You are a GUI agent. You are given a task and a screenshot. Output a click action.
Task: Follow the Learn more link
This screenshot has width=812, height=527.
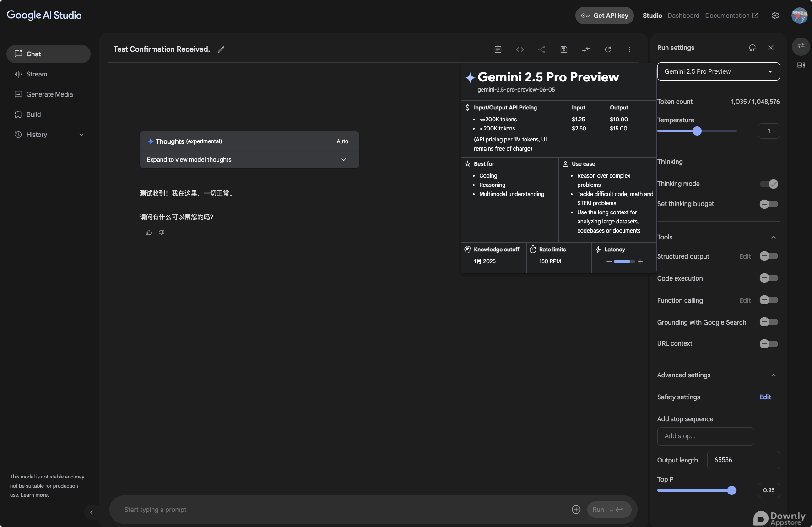click(35, 495)
